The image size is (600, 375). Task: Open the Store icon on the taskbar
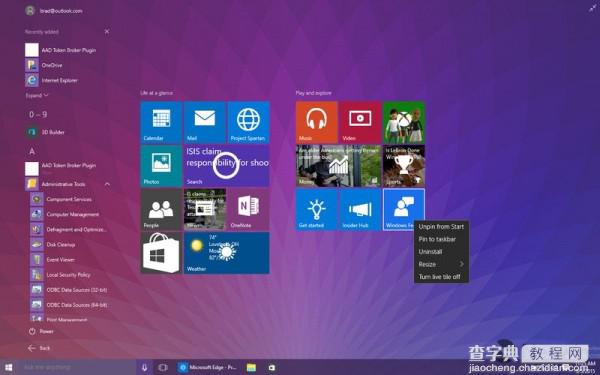pyautogui.click(x=271, y=367)
